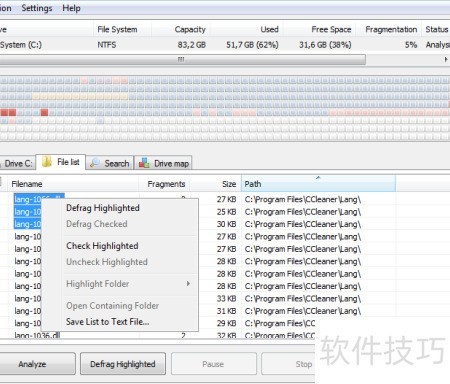Click the Pause button
450x384 pixels.
point(214,364)
